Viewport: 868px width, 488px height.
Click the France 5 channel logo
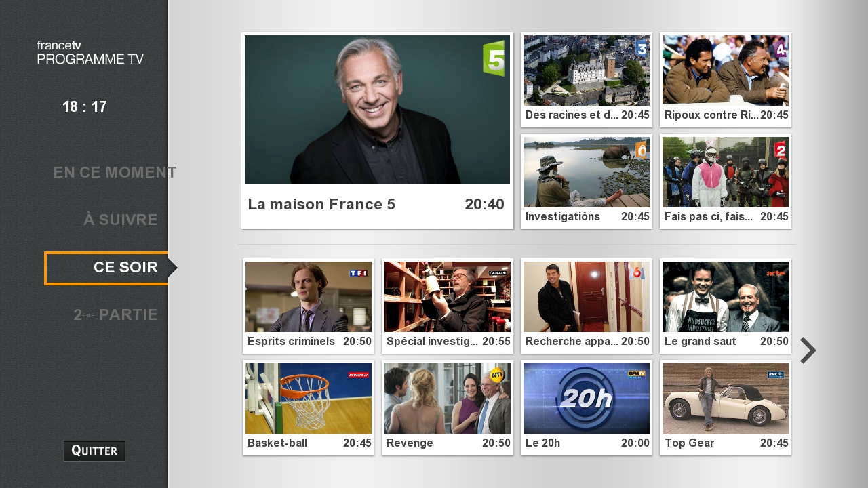pyautogui.click(x=494, y=58)
